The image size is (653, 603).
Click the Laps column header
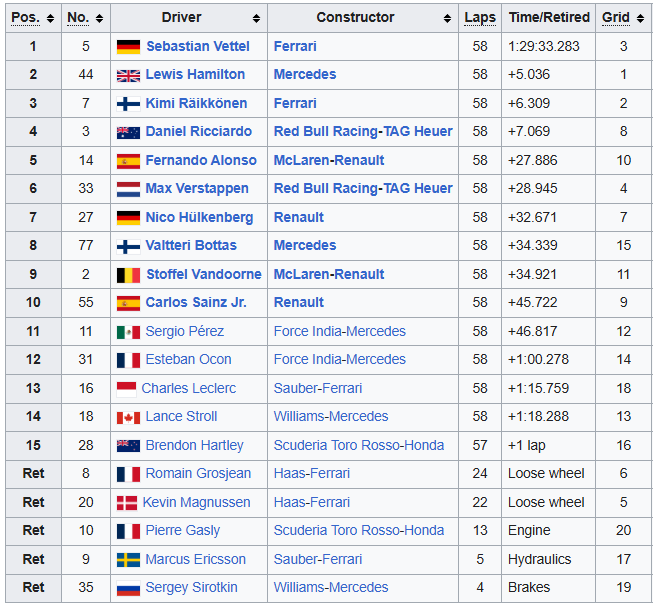click(x=480, y=18)
